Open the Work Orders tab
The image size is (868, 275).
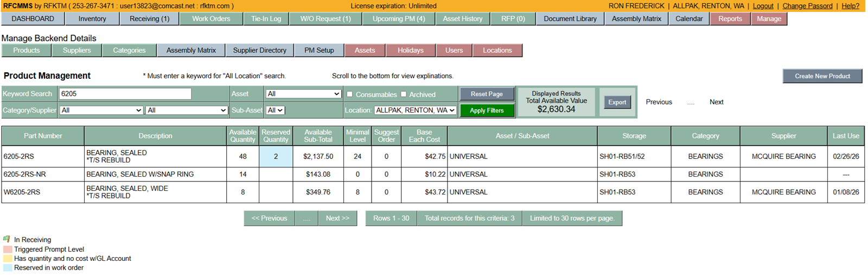(x=211, y=19)
